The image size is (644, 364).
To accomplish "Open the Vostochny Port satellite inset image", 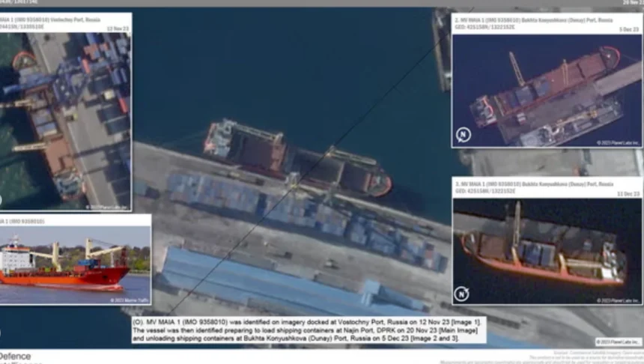I will pyautogui.click(x=66, y=121).
